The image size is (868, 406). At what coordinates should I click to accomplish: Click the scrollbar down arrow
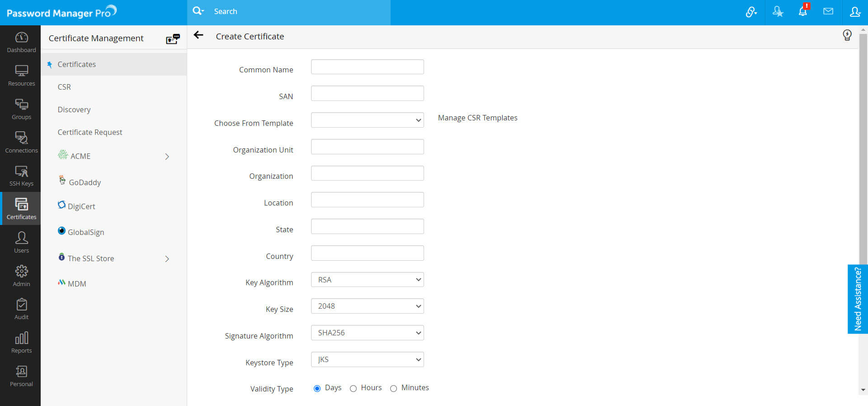[863, 390]
